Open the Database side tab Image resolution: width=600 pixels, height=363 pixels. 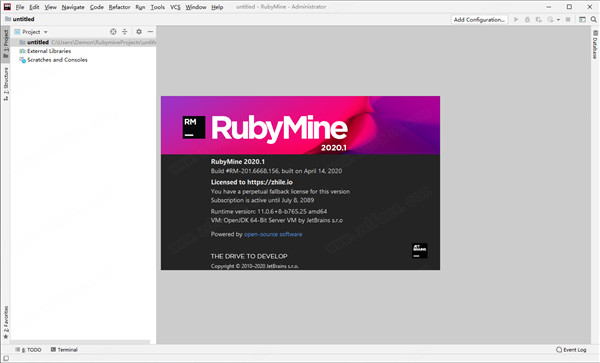[x=595, y=45]
